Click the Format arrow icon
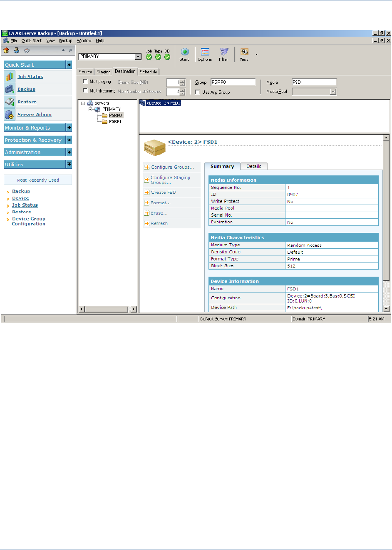Screen dimensions: 392x550 [146, 203]
